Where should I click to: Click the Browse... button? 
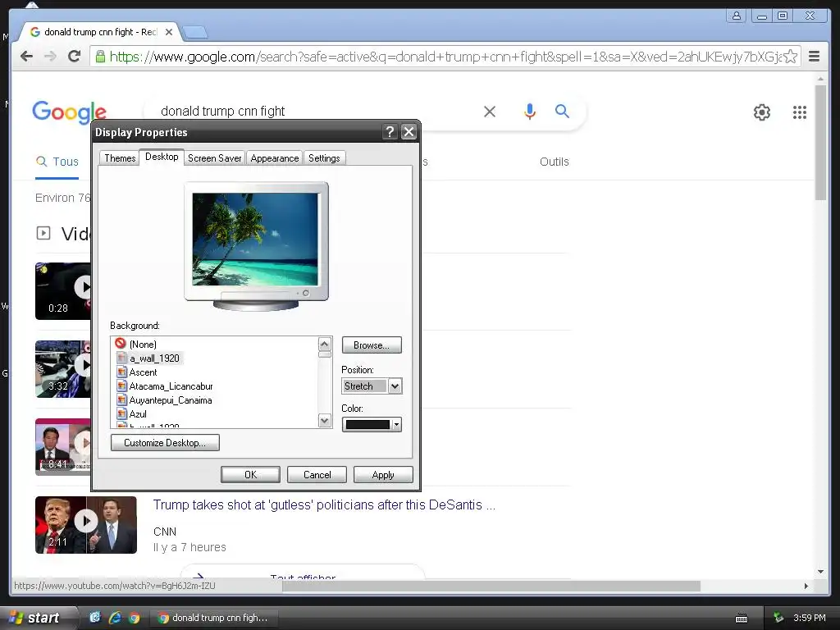pos(372,345)
